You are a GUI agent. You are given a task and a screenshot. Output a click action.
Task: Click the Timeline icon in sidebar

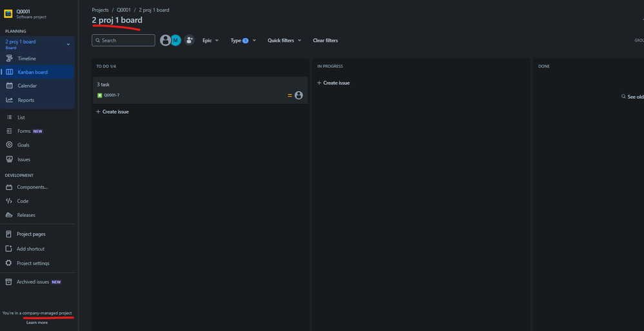tap(9, 59)
